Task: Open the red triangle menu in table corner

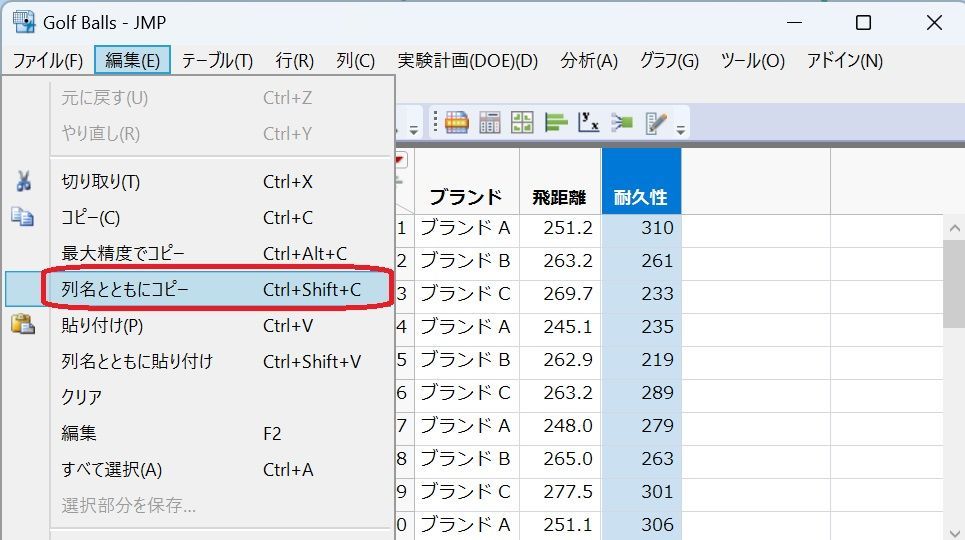Action: click(x=401, y=161)
